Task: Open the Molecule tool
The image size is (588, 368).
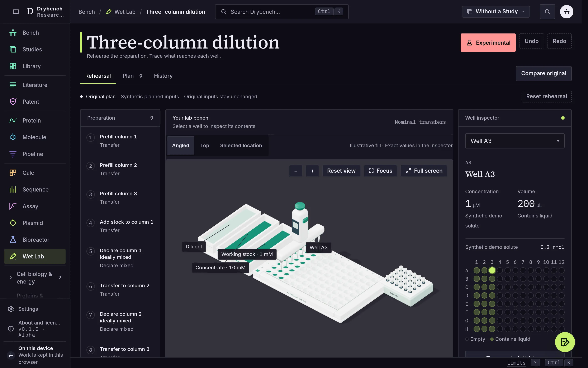Action: 35,137
